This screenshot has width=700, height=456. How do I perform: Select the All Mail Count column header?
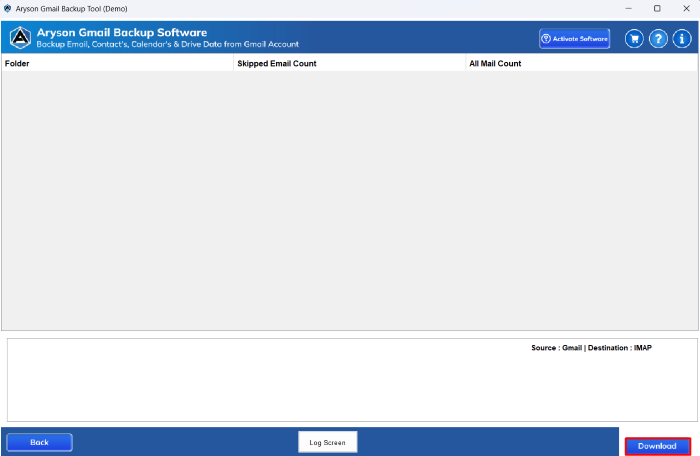(581, 63)
